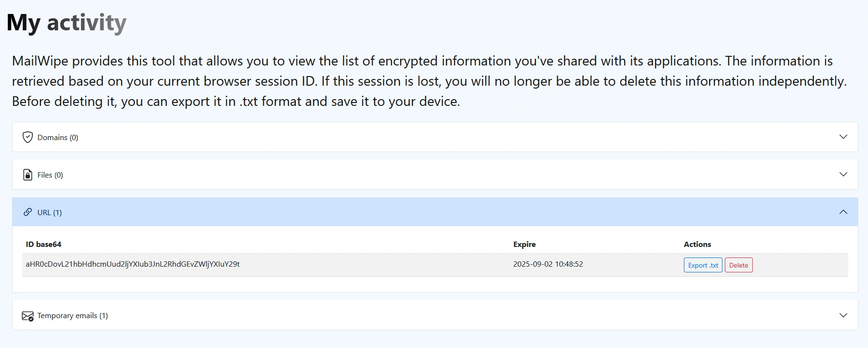
Task: Click the My activity page heading
Action: click(67, 23)
